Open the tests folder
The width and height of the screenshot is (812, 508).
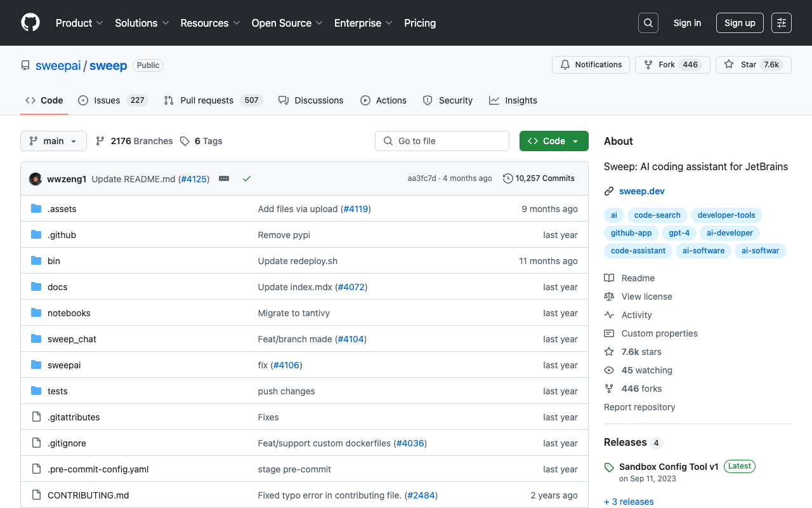(x=58, y=391)
